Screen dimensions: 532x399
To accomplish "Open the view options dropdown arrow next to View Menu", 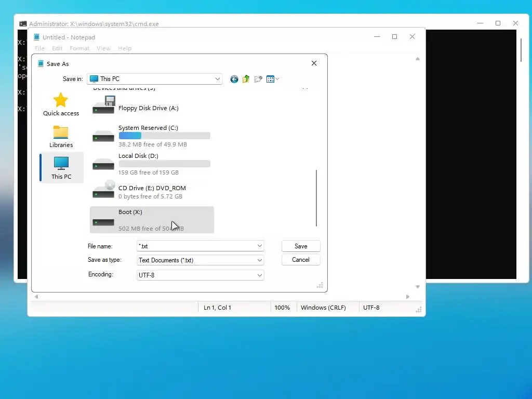I will click(277, 79).
